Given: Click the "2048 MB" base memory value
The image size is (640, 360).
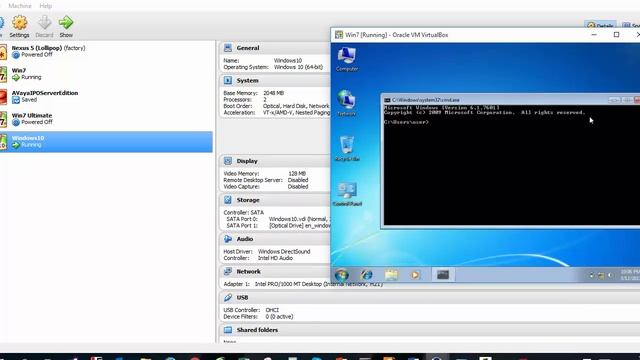Looking at the screenshot, I should pyautogui.click(x=273, y=93).
